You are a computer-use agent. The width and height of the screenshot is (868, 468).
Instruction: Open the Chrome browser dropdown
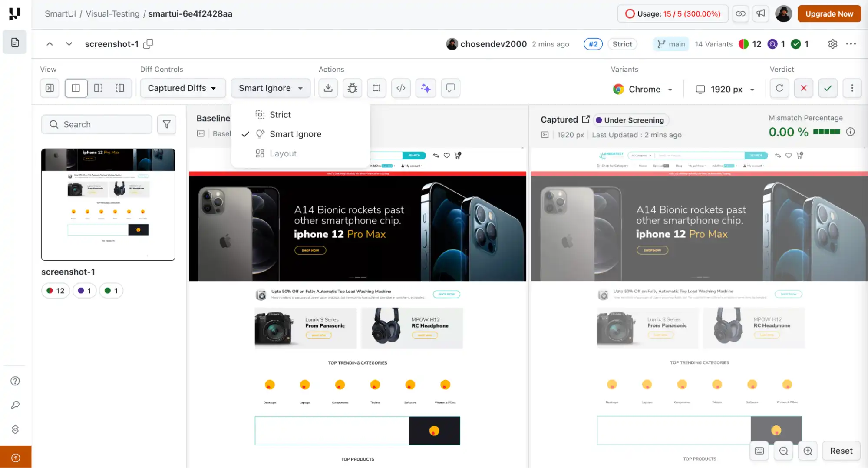coord(643,89)
